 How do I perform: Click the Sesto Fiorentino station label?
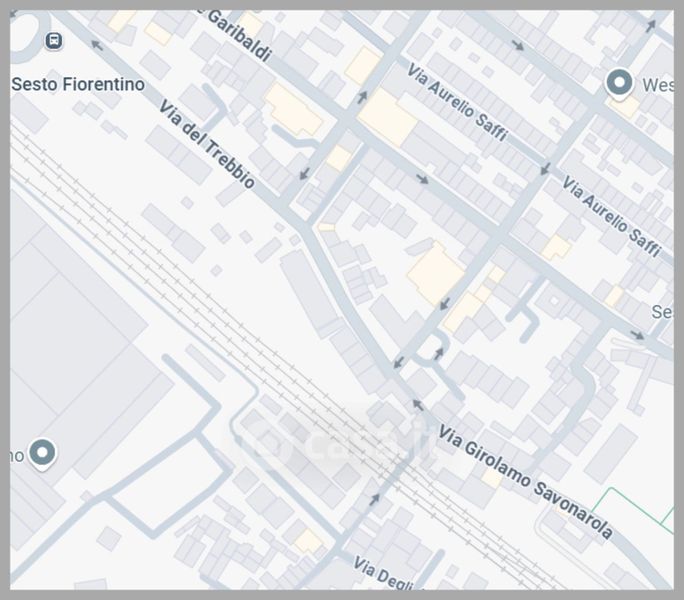pos(77,84)
